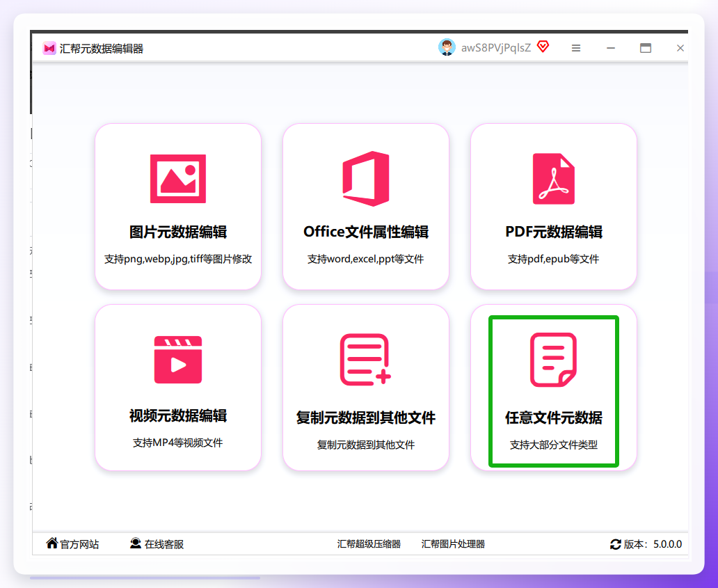This screenshot has height=588, width=718.
Task: Open the PDF元数据编辑 title
Action: 554,232
